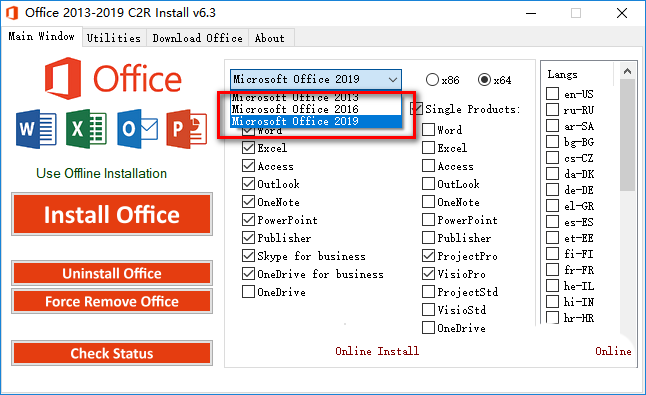Check the ar-SA language
The image size is (646, 395).
(552, 126)
